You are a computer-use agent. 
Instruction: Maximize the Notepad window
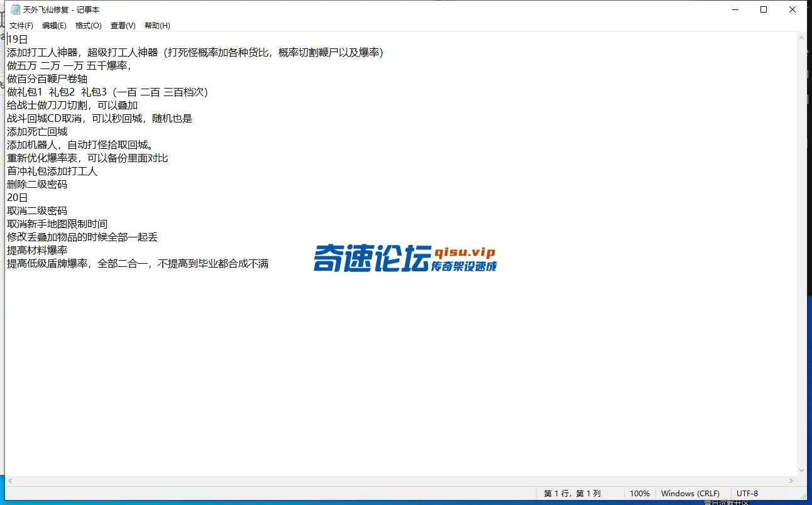[x=764, y=9]
